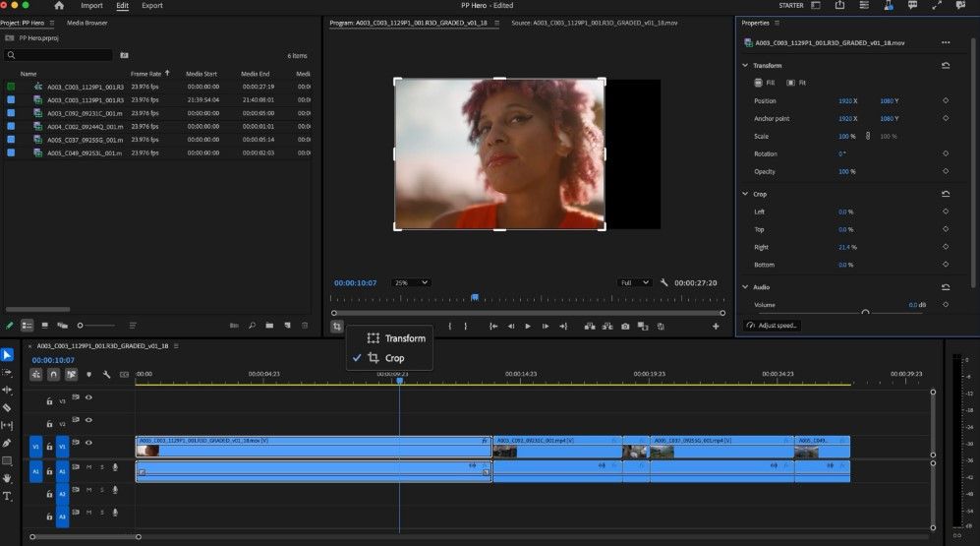Image resolution: width=980 pixels, height=546 pixels.
Task: Click the Adjust speed button
Action: coord(772,326)
